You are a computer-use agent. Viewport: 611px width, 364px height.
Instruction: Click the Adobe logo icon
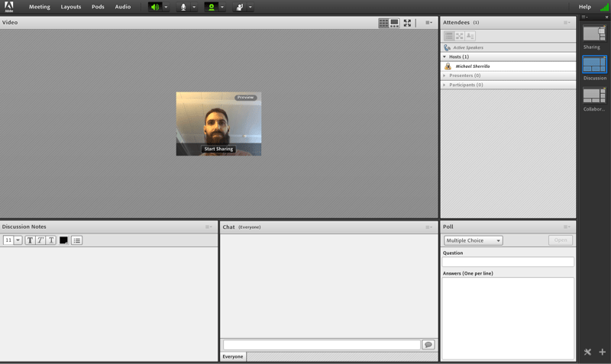[x=8, y=7]
